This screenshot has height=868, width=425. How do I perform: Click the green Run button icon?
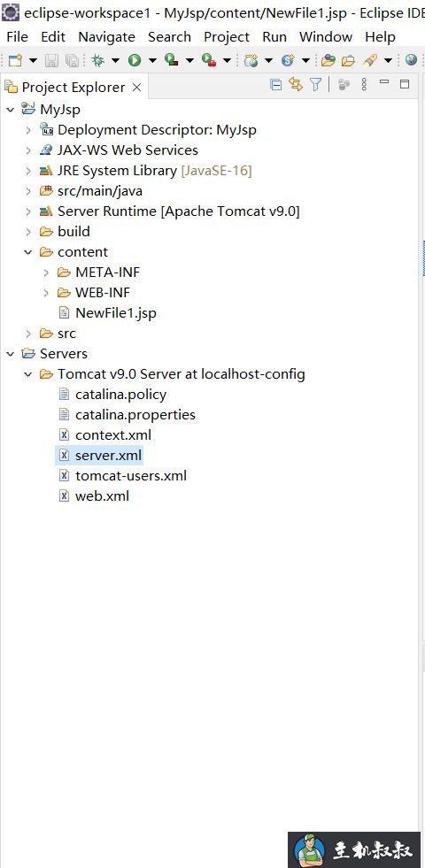[x=135, y=60]
